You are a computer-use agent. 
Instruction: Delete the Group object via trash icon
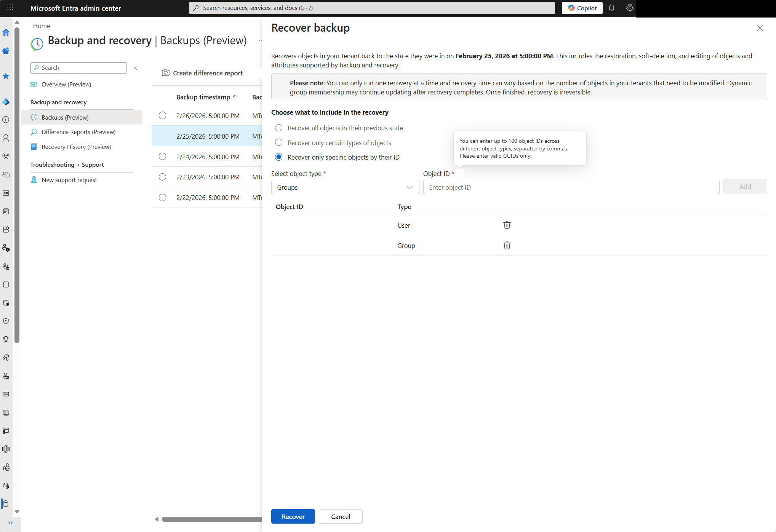click(x=507, y=245)
